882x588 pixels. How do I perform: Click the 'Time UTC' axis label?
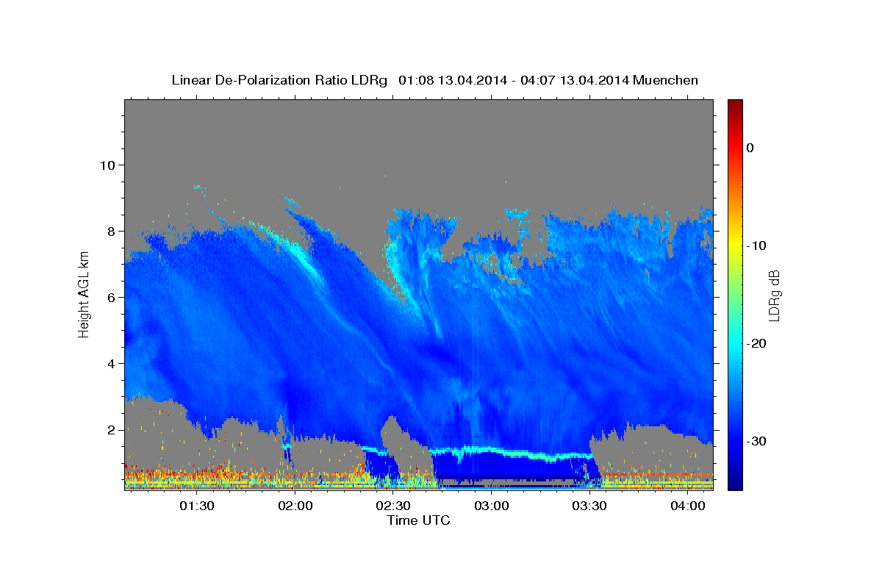coord(418,521)
